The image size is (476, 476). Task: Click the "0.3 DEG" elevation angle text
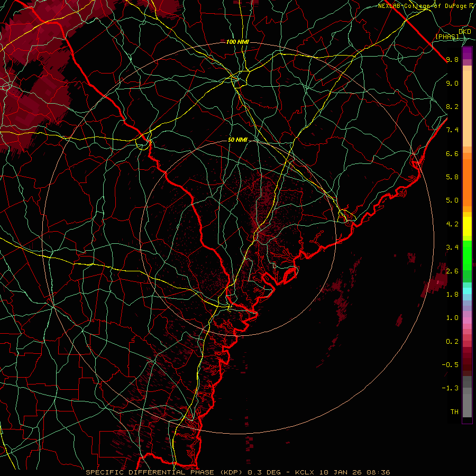click(x=265, y=472)
